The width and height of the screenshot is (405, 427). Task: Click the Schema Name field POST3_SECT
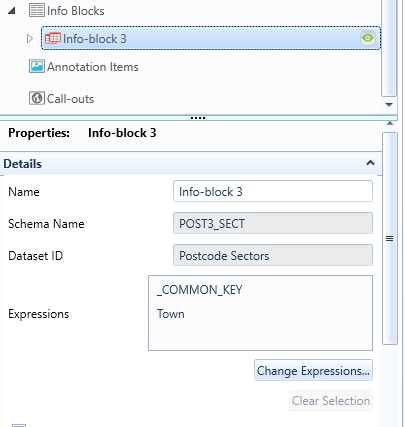coord(273,223)
